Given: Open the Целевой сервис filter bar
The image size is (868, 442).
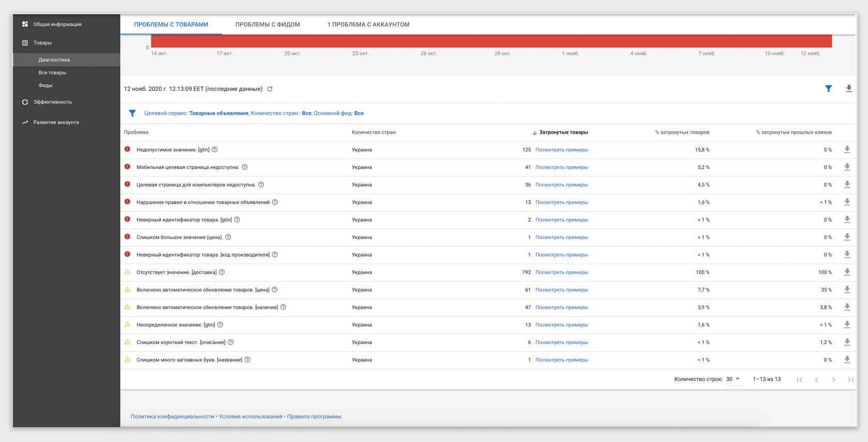Looking at the screenshot, I should [253, 113].
